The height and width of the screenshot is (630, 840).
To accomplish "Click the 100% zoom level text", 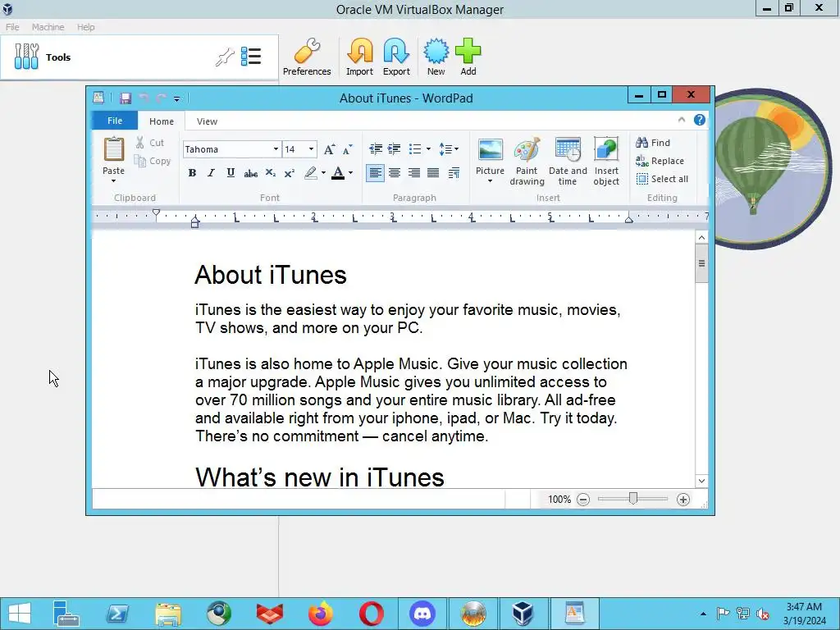I will [559, 500].
